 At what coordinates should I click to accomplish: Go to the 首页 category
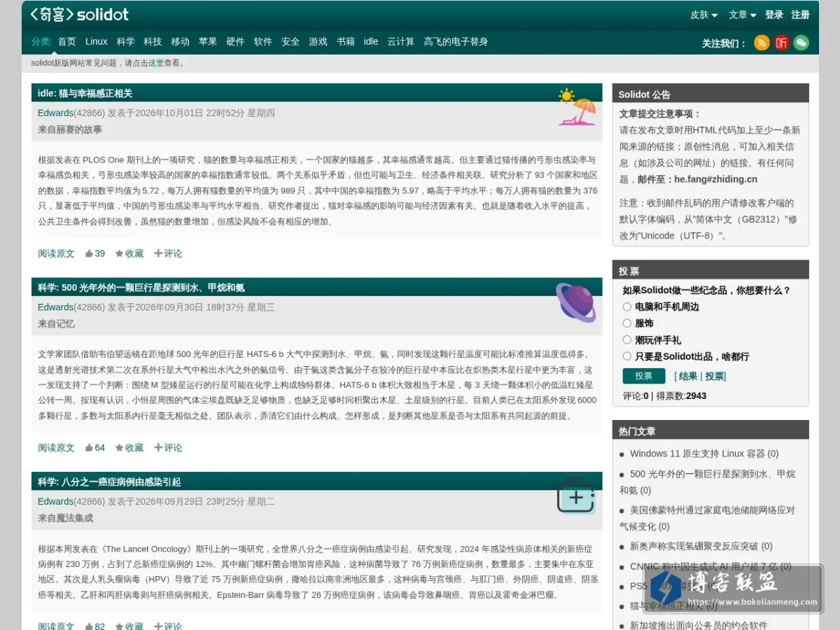pyautogui.click(x=67, y=41)
